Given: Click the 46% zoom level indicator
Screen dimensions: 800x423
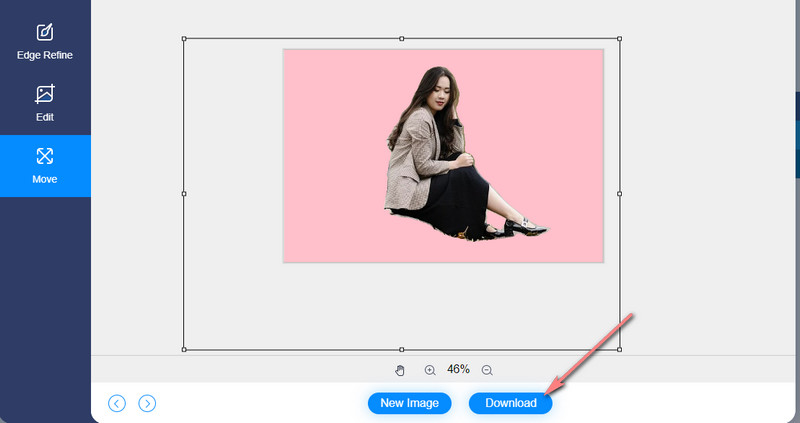Looking at the screenshot, I should click(x=458, y=370).
